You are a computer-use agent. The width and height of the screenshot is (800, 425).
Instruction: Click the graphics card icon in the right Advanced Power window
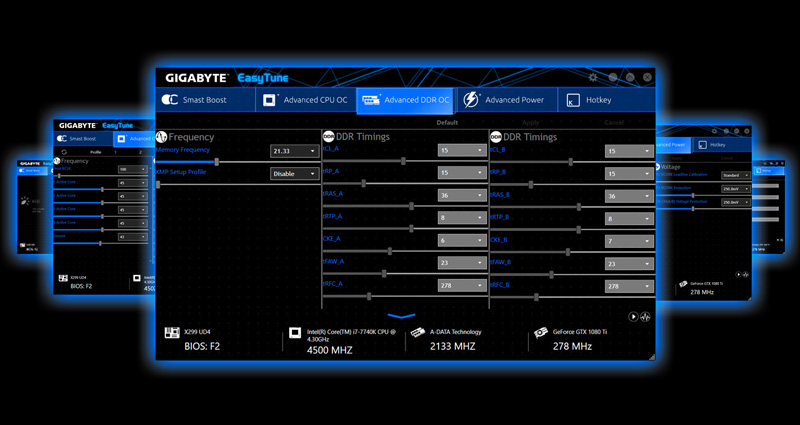pos(683,284)
